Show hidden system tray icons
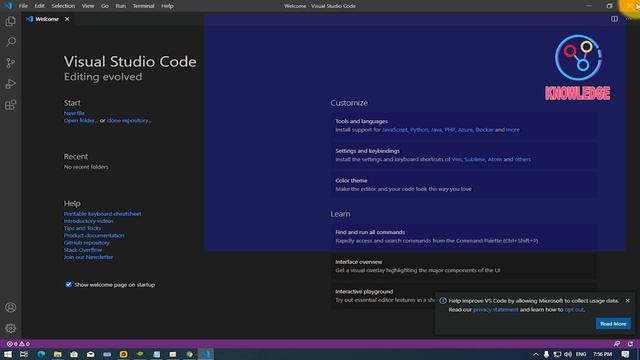 [536, 354]
